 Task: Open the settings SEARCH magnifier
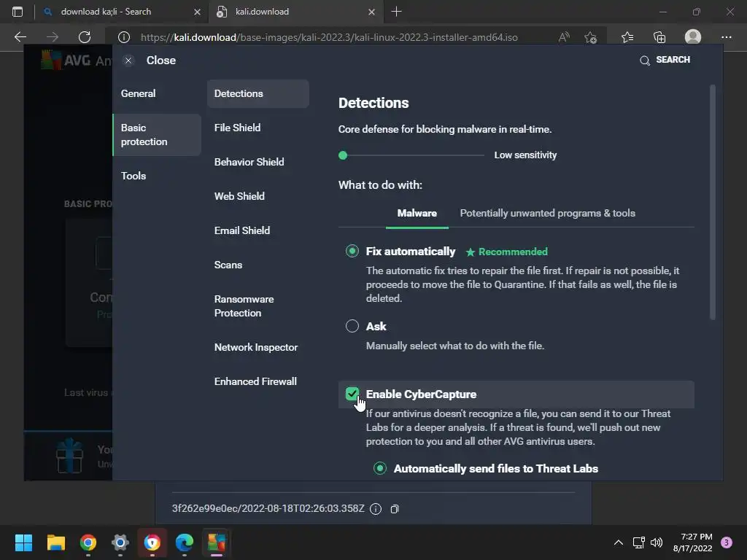[645, 61]
